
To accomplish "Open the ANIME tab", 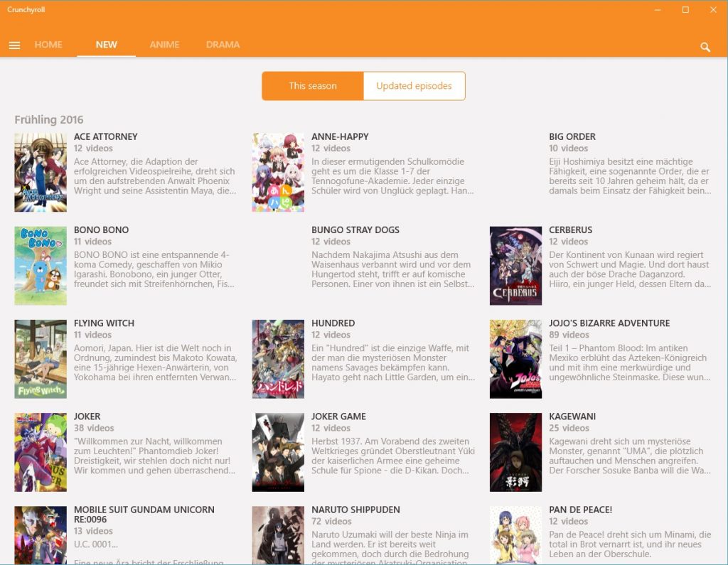I will [164, 45].
